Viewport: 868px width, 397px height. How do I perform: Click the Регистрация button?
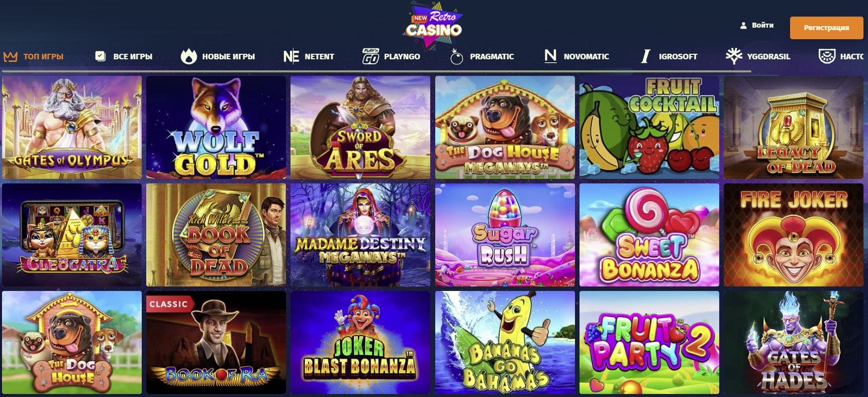(x=826, y=28)
